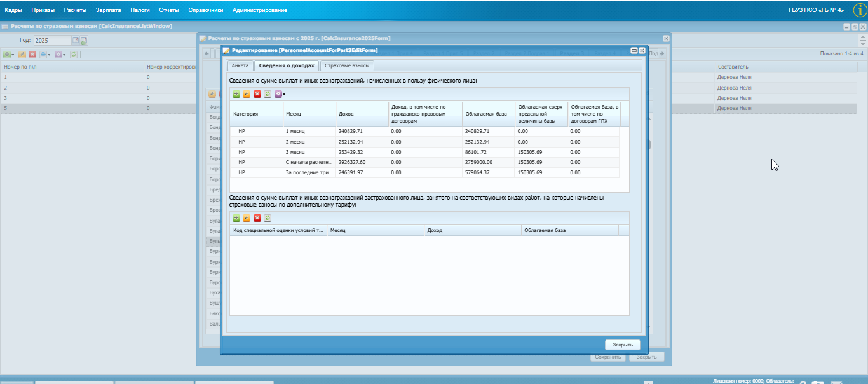Click collapse arrows at list window top right
868x384 pixels.
862,40
